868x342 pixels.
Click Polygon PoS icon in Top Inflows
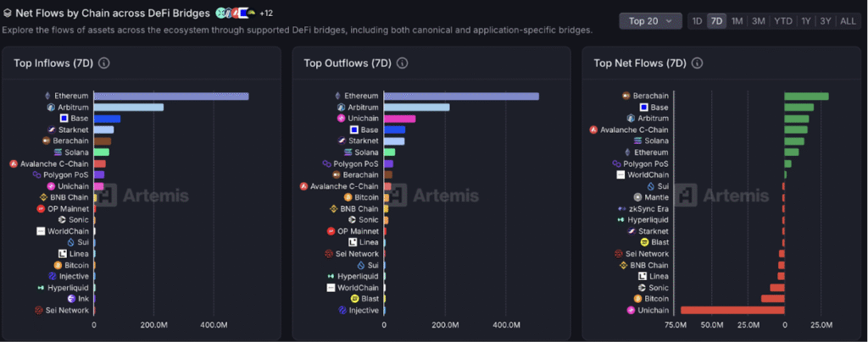[x=36, y=174]
